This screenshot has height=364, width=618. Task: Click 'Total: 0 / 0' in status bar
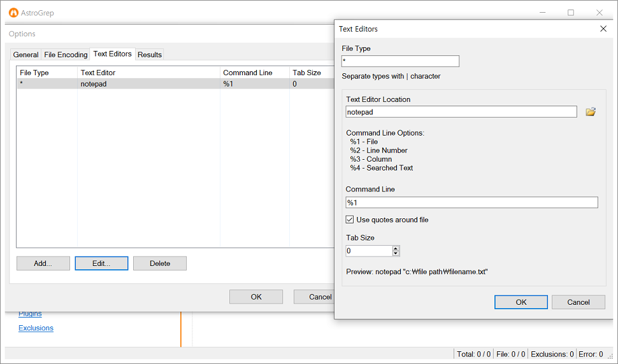474,354
